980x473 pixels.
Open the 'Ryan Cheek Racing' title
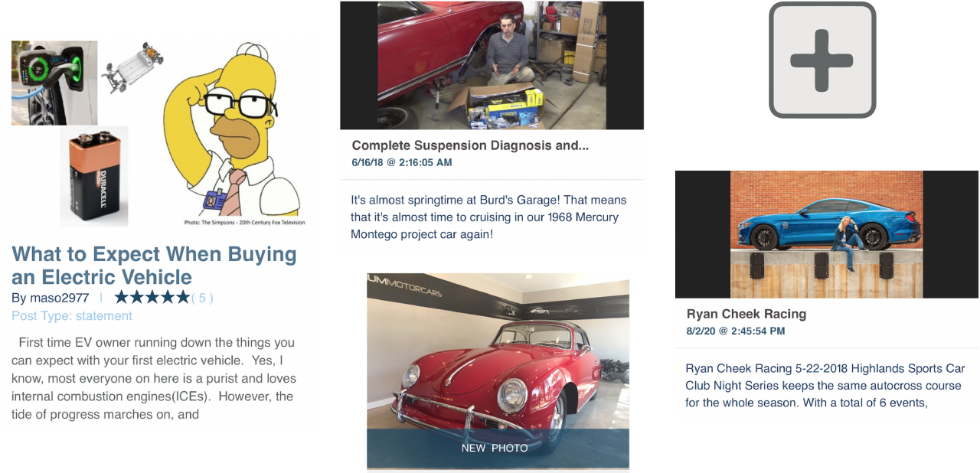pos(746,314)
